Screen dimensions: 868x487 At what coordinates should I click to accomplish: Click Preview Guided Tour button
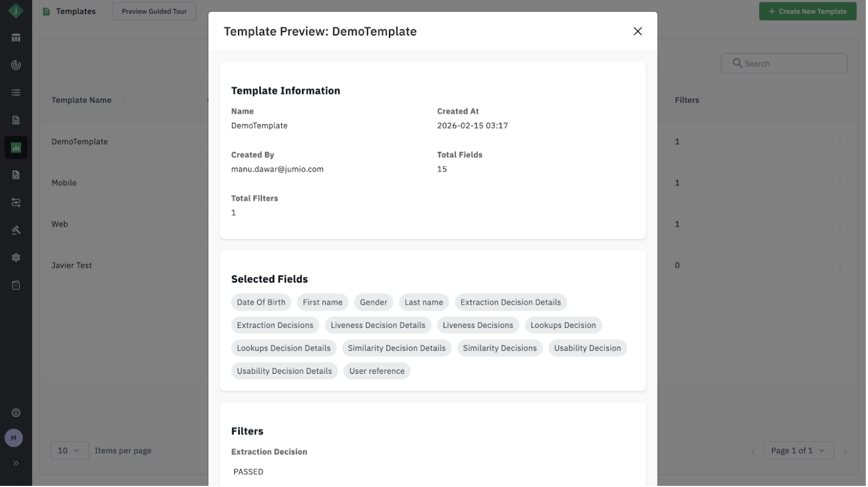point(154,12)
